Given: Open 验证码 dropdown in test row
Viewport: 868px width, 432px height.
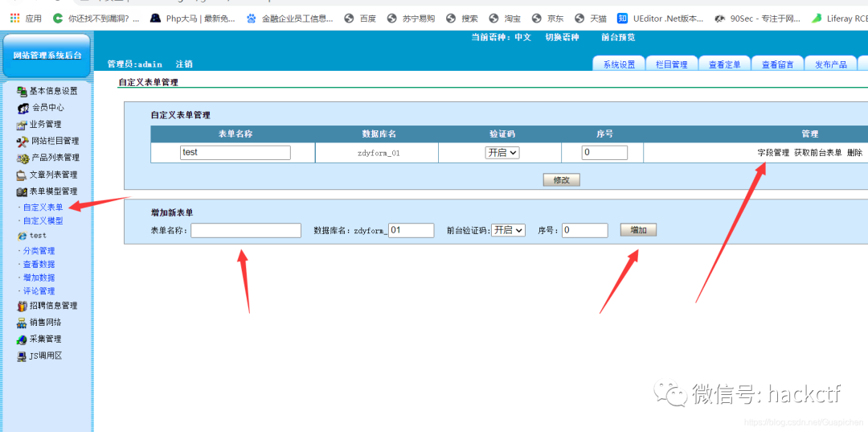Looking at the screenshot, I should [502, 153].
